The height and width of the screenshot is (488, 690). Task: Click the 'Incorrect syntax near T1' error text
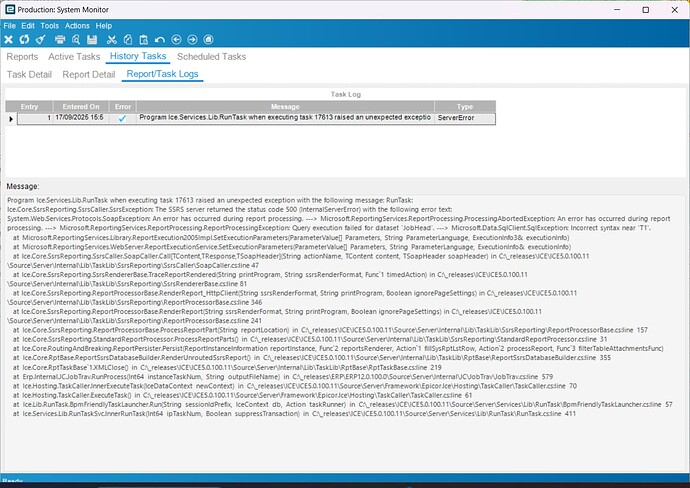(x=611, y=228)
